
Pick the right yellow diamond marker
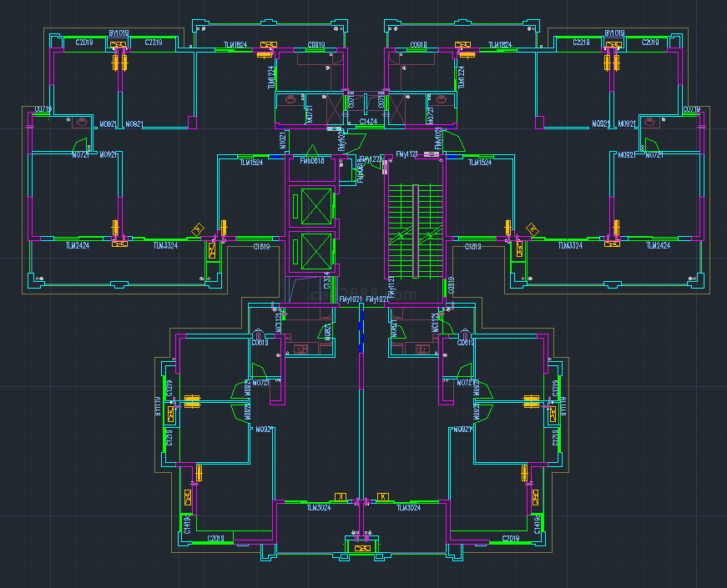pos(532,229)
